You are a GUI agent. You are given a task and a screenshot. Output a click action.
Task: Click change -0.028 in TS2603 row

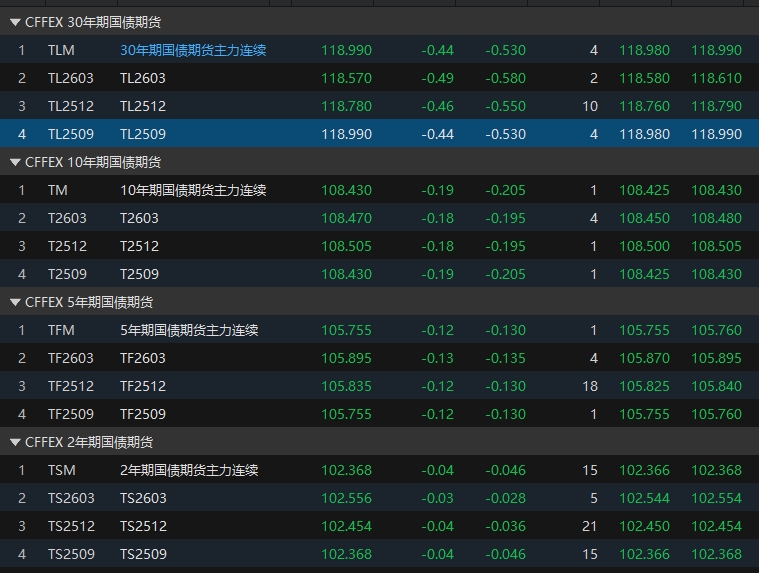click(505, 498)
